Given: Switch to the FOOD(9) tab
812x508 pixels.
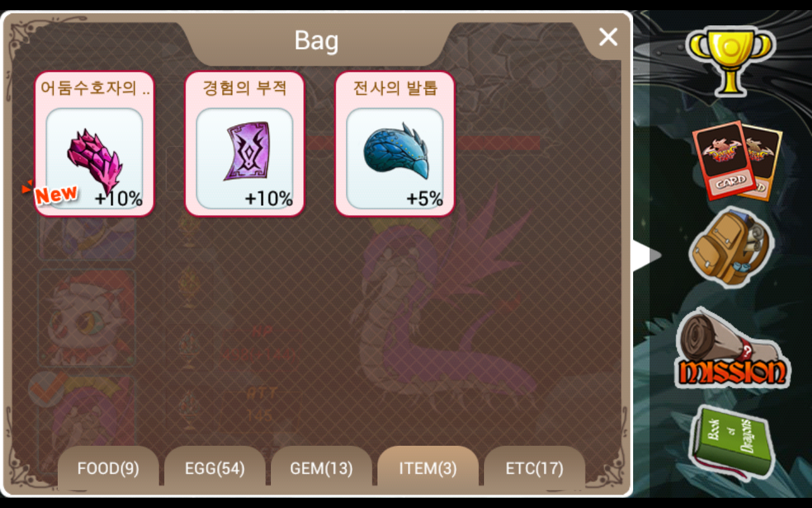Looking at the screenshot, I should point(108,469).
